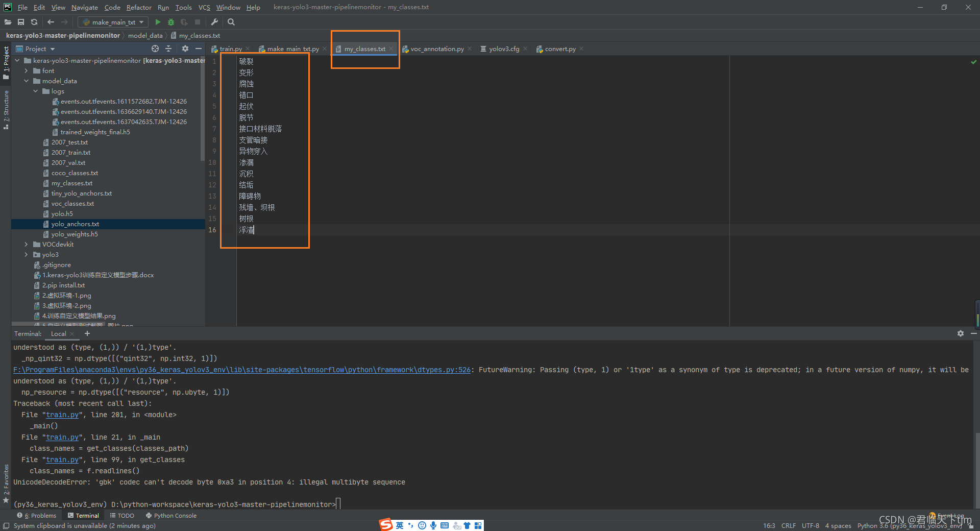Hide the Project tool window
The height and width of the screenshot is (531, 980).
click(x=199, y=49)
